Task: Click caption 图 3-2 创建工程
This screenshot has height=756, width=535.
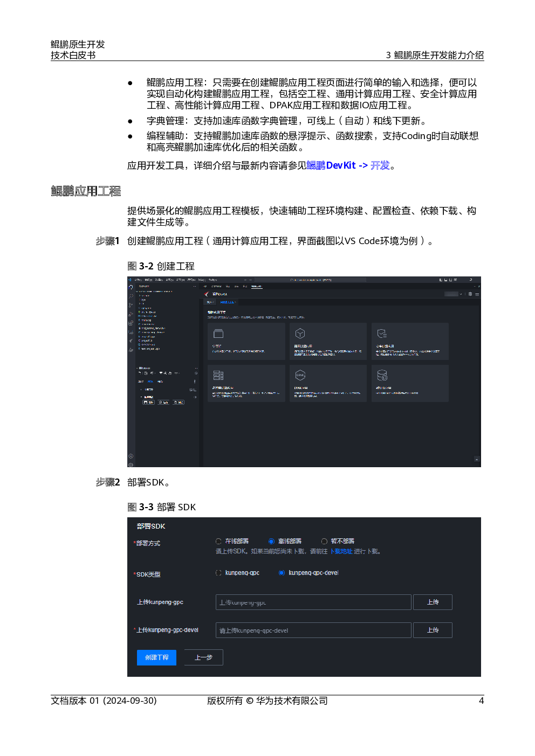Action: coord(161,266)
